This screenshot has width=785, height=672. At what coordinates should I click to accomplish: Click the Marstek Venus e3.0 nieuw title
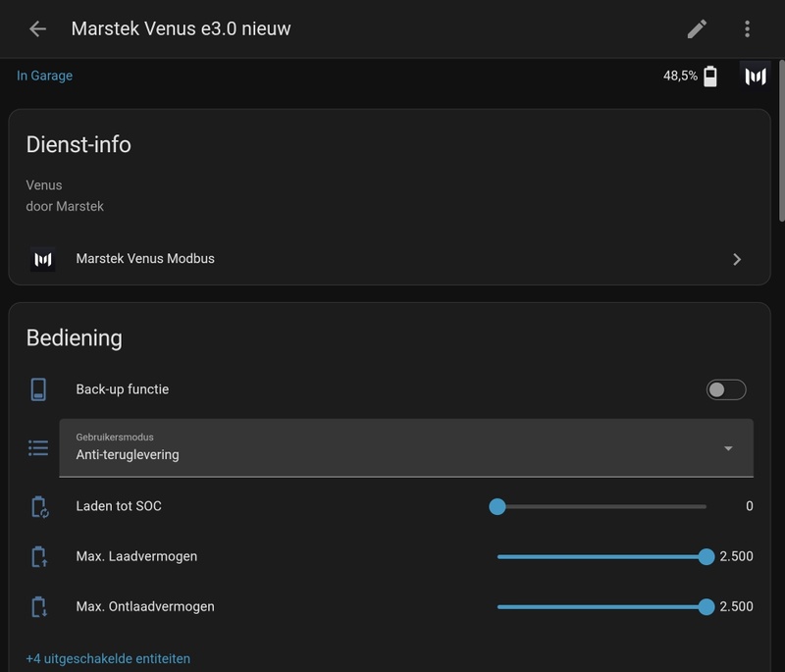181,29
